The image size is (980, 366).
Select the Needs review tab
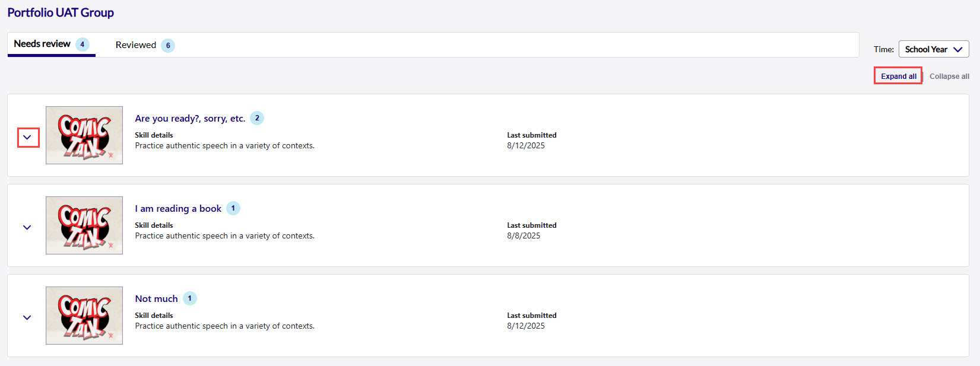click(x=42, y=44)
